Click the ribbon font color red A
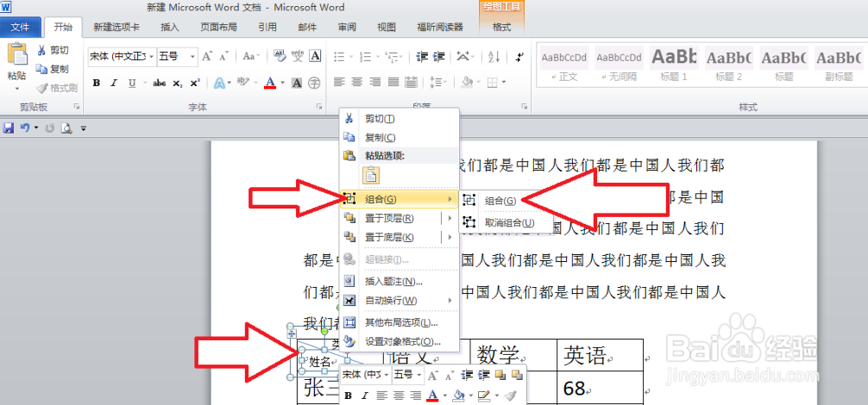868x405 pixels. [270, 83]
